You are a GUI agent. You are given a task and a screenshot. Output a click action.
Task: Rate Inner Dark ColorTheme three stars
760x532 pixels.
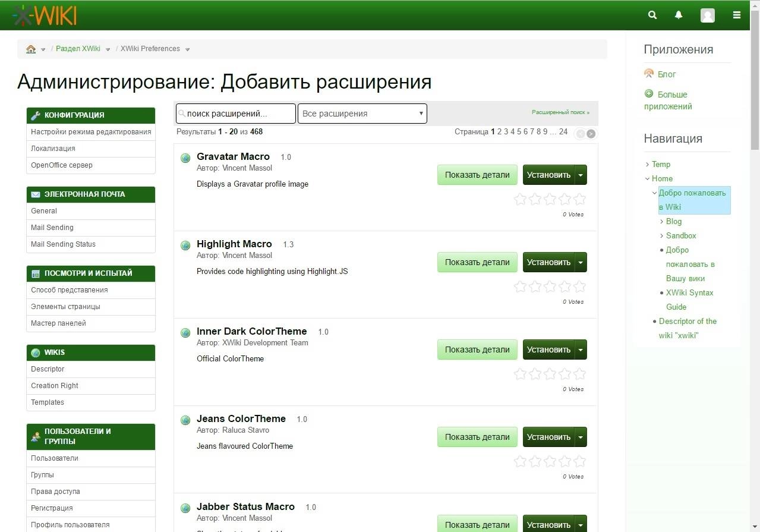pyautogui.click(x=550, y=374)
